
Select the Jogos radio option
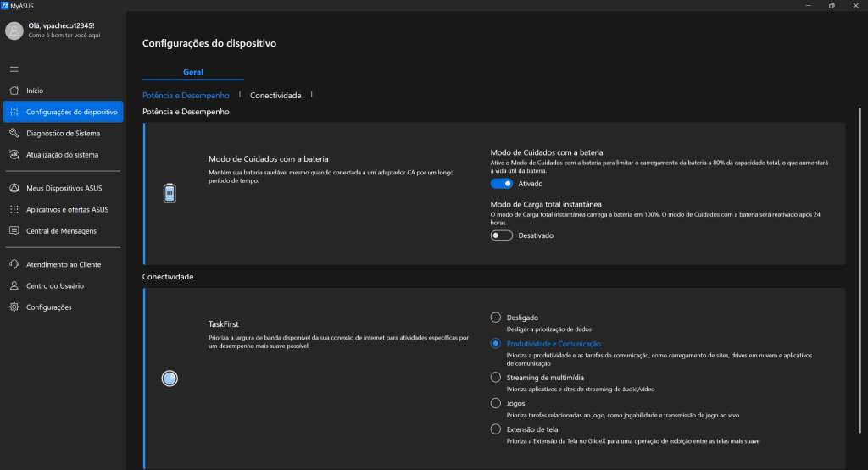point(495,403)
